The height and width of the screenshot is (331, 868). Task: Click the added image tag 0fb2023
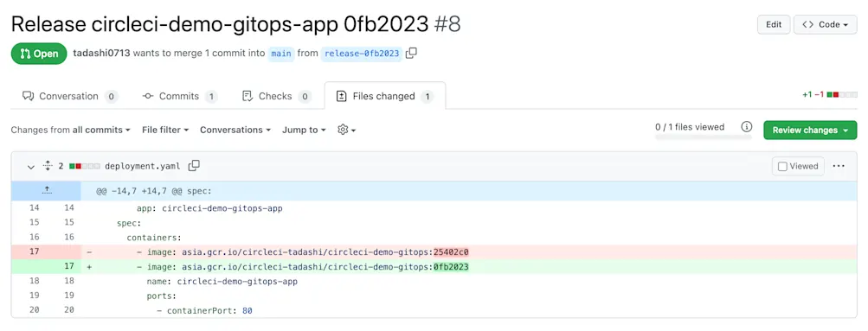click(x=451, y=267)
